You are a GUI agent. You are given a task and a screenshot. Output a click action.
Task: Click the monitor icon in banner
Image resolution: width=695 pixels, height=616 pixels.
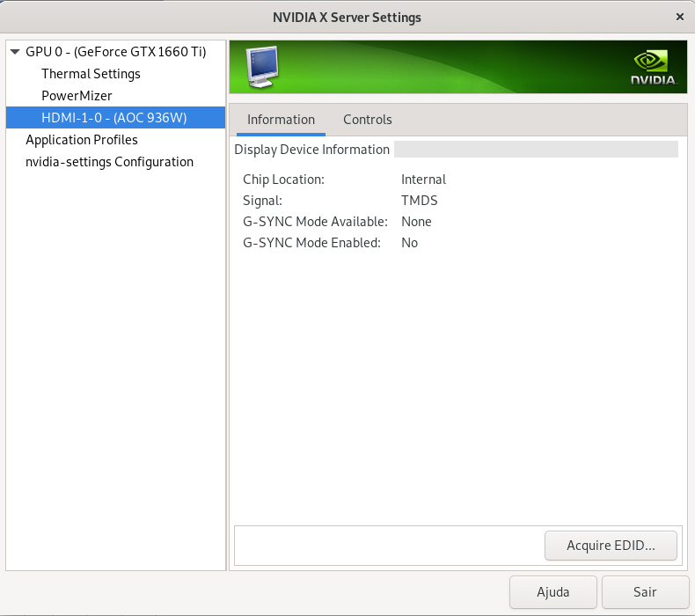(263, 67)
